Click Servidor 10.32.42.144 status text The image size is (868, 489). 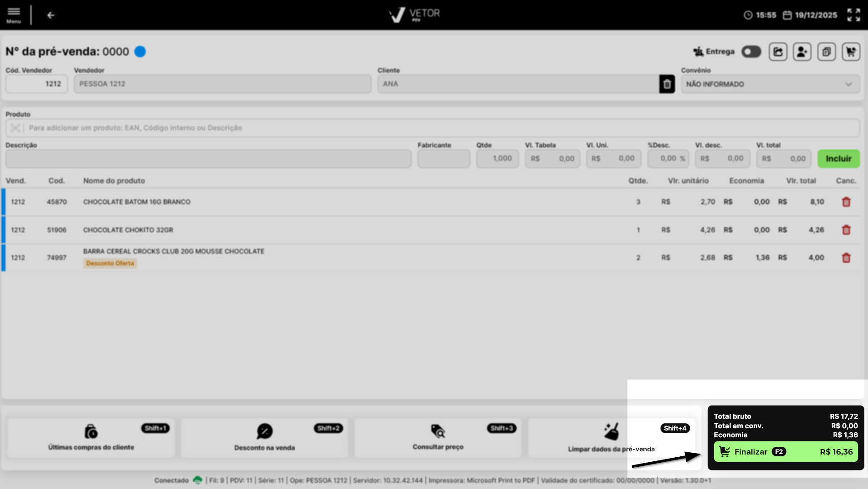coord(388,480)
